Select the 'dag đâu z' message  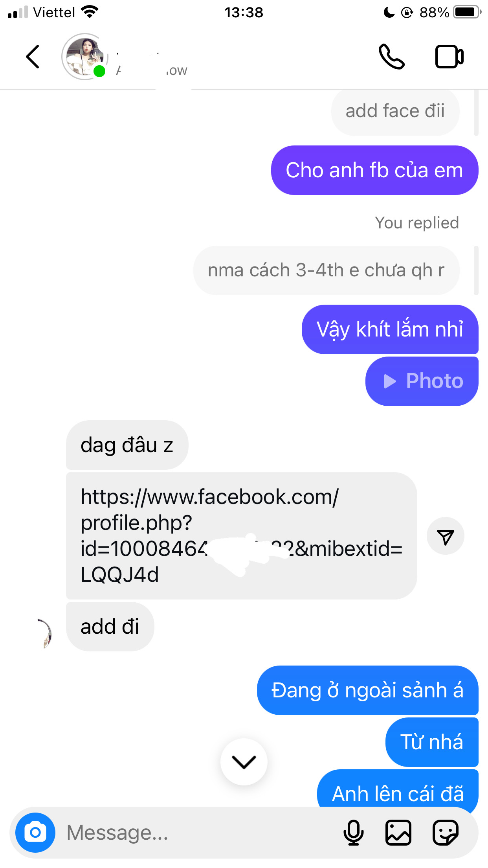click(x=127, y=445)
